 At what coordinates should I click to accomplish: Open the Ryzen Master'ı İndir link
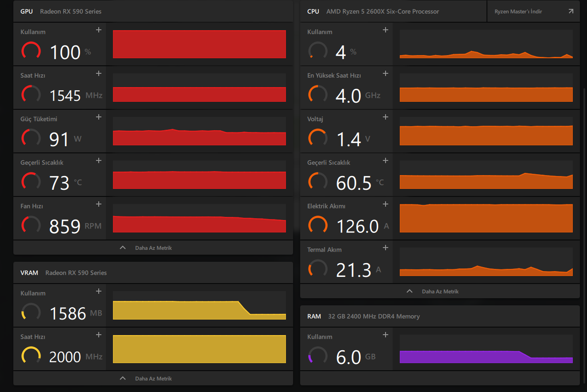click(x=534, y=12)
